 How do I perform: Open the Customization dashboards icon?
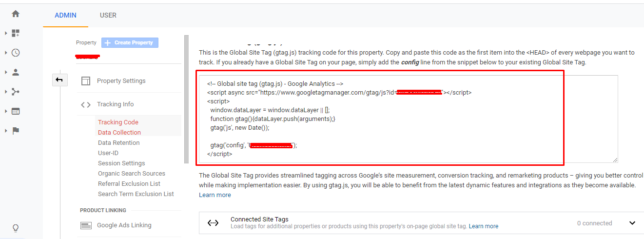(x=16, y=33)
